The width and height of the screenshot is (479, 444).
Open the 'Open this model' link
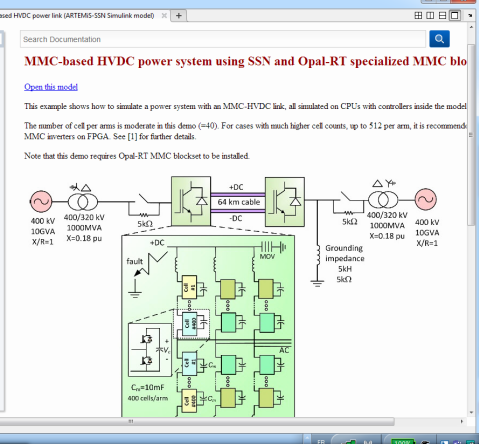pyautogui.click(x=51, y=87)
